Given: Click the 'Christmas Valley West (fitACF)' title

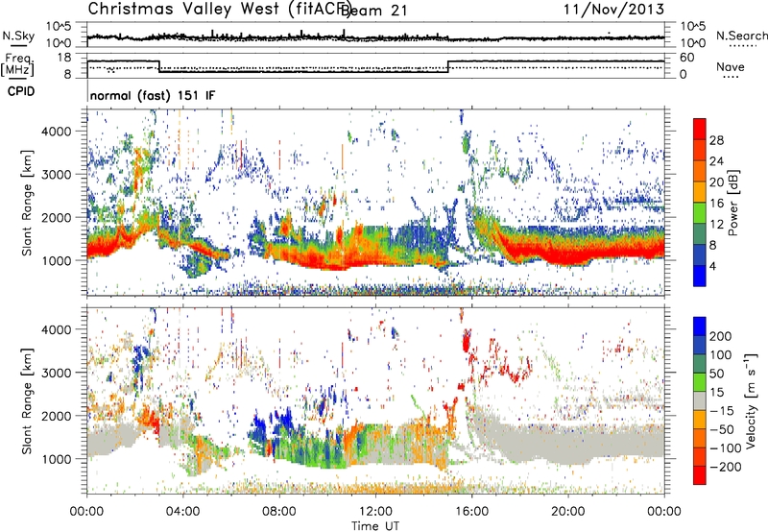Looking at the screenshot, I should tap(219, 10).
